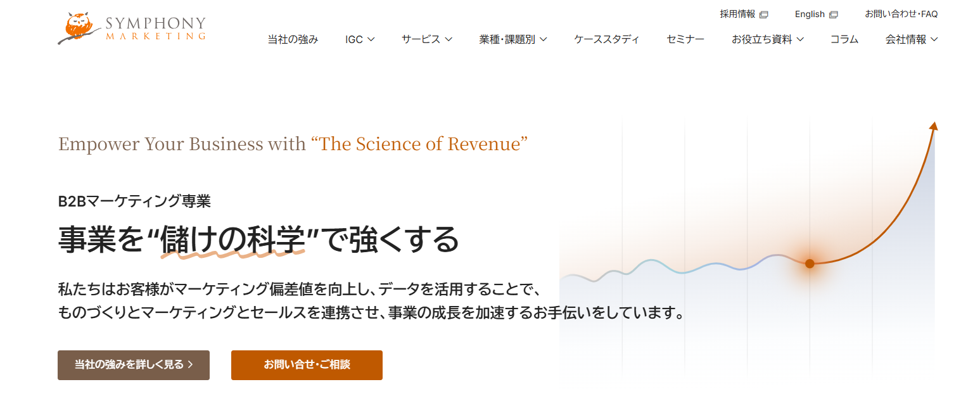
Task: Select セミナー in the navigation bar
Action: click(685, 39)
